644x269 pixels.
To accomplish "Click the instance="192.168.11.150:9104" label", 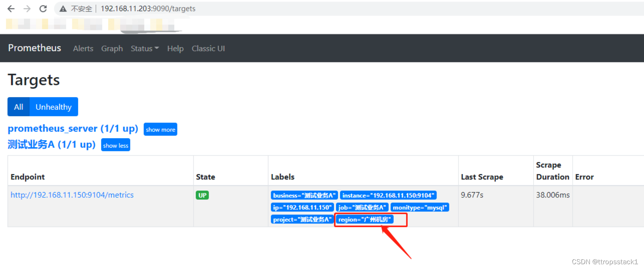I will 388,195.
